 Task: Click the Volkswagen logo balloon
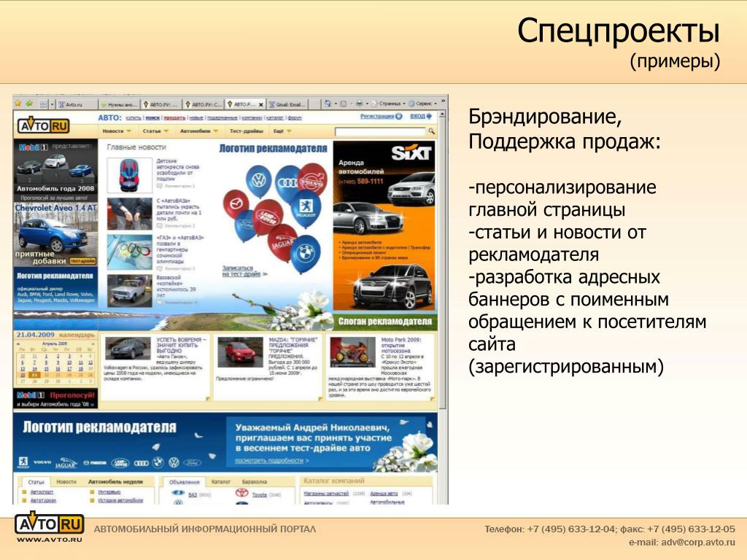[x=259, y=181]
